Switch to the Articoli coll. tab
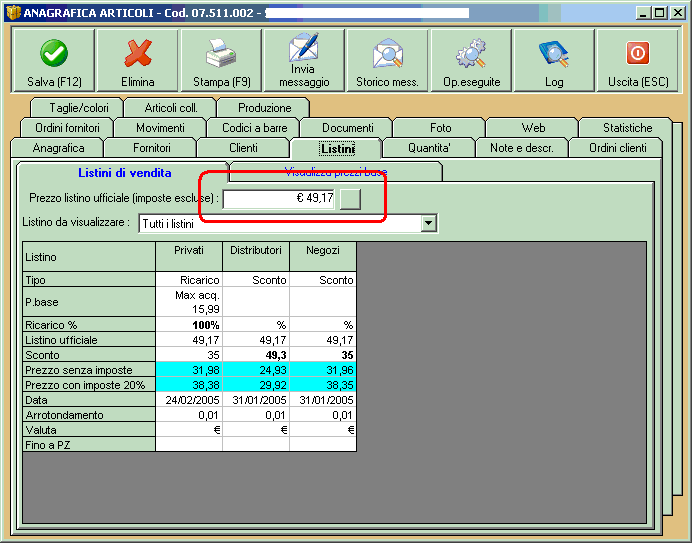692x543 pixels. pos(171,108)
